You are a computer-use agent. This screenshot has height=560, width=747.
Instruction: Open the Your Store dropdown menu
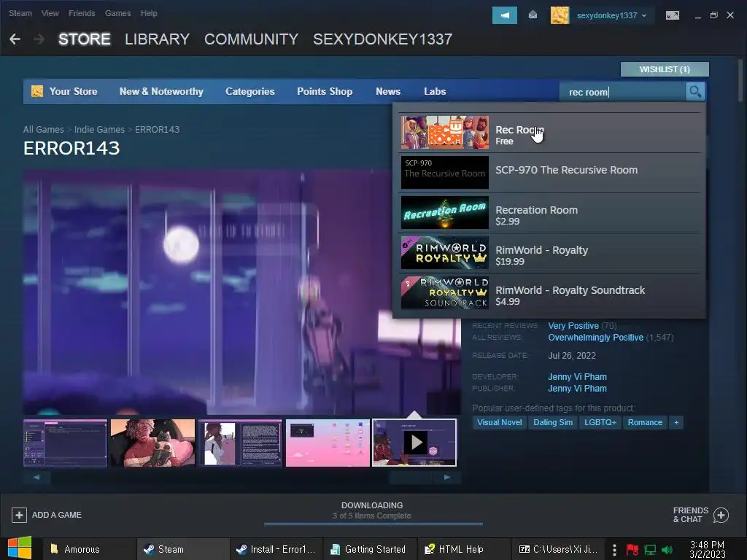coord(73,91)
